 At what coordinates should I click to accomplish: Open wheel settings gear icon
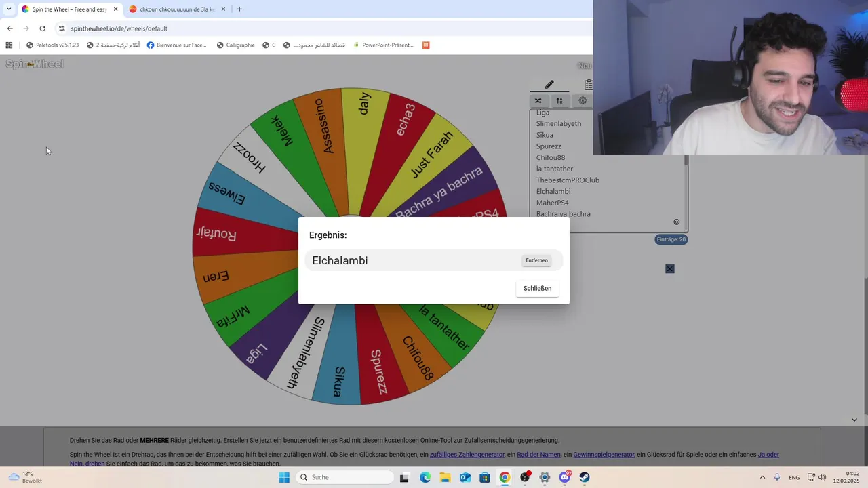point(582,101)
